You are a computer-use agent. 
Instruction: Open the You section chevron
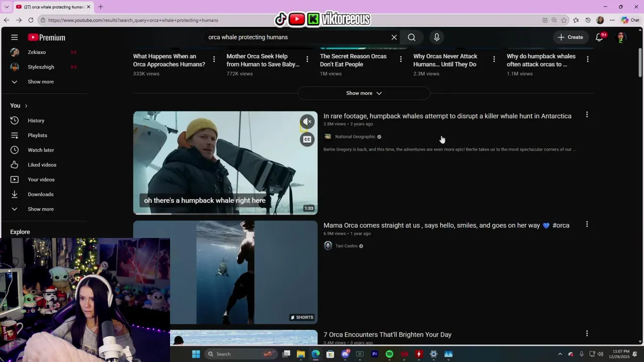coord(26,106)
